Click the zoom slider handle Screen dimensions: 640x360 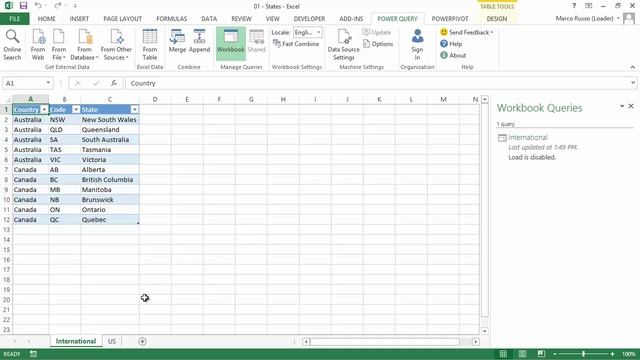[x=584, y=354]
